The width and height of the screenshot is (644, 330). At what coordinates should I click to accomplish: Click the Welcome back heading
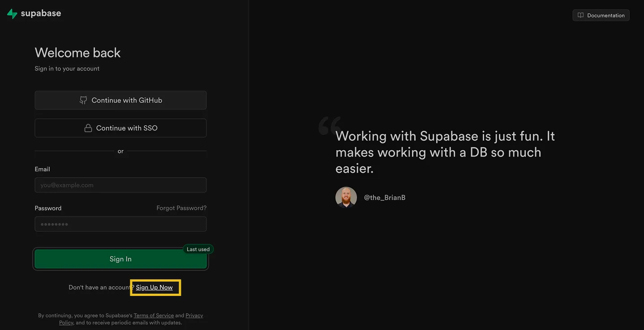[78, 53]
